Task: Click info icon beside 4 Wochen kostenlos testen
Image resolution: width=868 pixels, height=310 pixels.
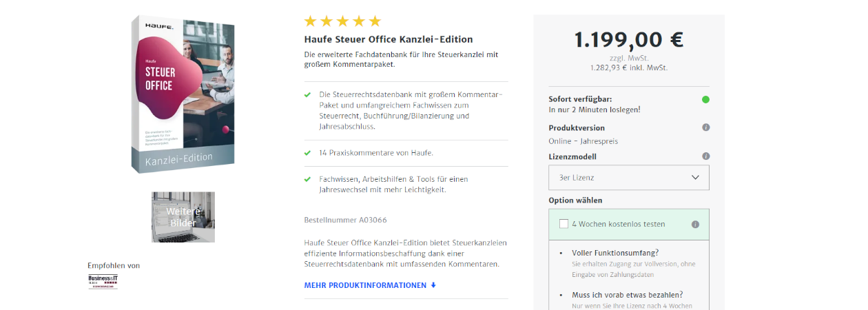Action: tap(695, 224)
